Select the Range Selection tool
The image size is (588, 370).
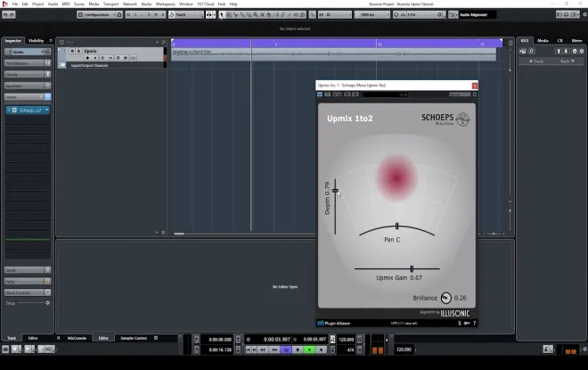(x=228, y=14)
